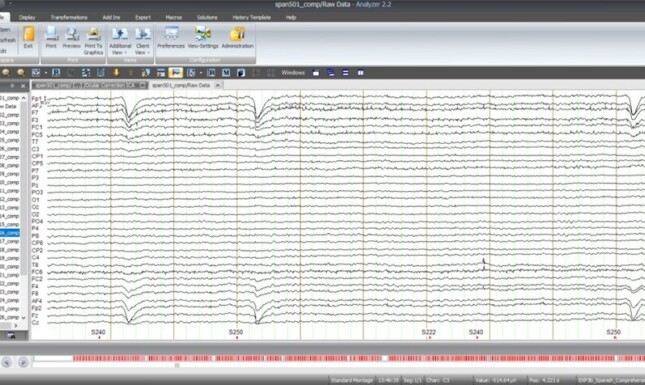645x385 pixels.
Task: Click the round navigate-back button at bottom left
Action: pos(6,362)
